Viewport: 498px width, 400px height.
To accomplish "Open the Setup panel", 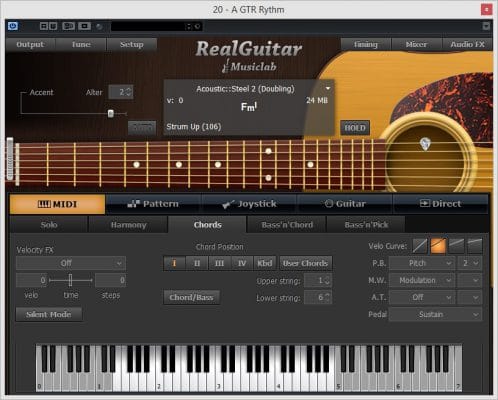I will point(132,44).
